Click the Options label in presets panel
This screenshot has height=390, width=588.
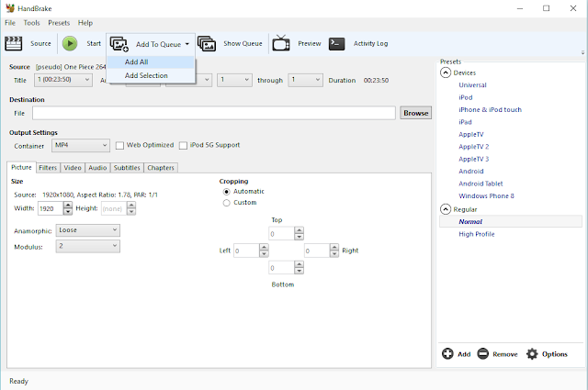point(554,354)
